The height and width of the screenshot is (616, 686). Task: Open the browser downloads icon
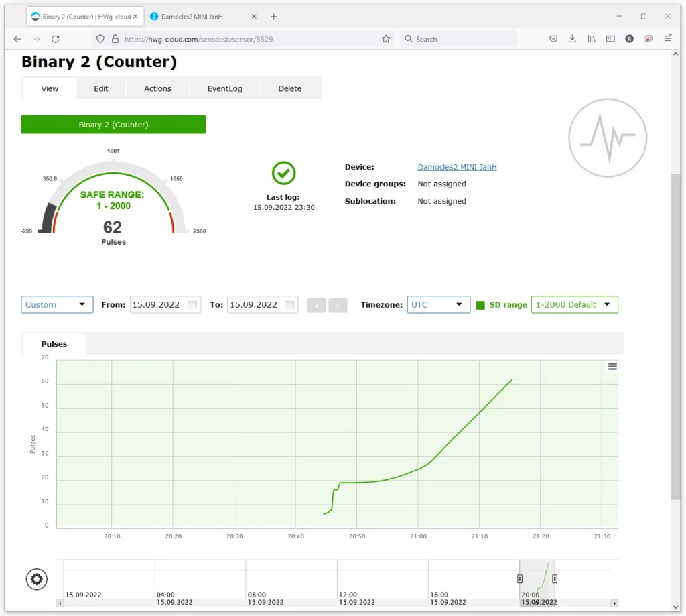pos(572,39)
